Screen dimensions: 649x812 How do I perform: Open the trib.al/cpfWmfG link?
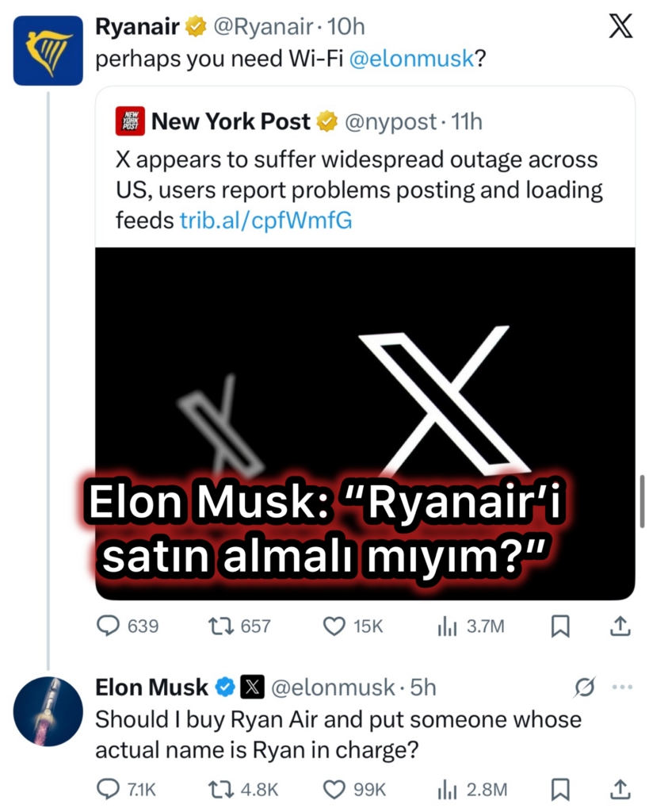tap(265, 220)
